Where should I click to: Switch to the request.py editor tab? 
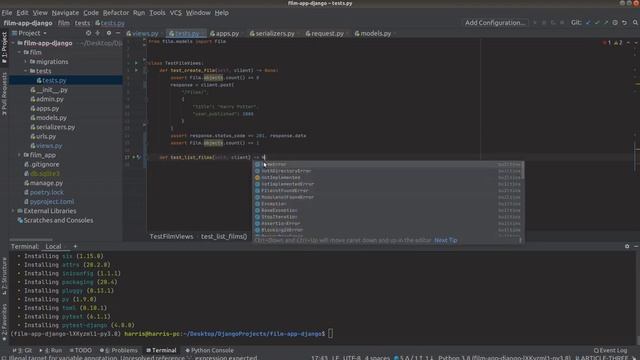point(324,33)
